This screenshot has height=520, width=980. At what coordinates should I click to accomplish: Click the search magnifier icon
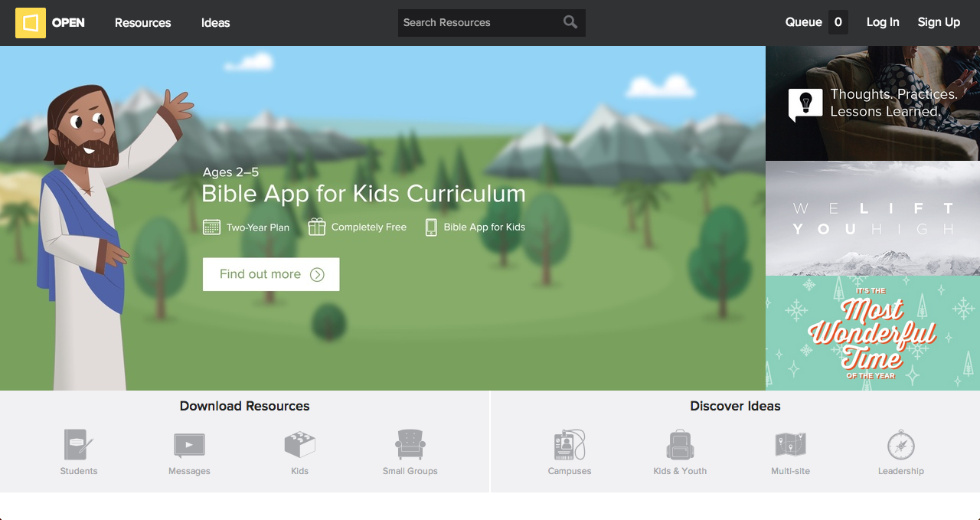(x=570, y=22)
